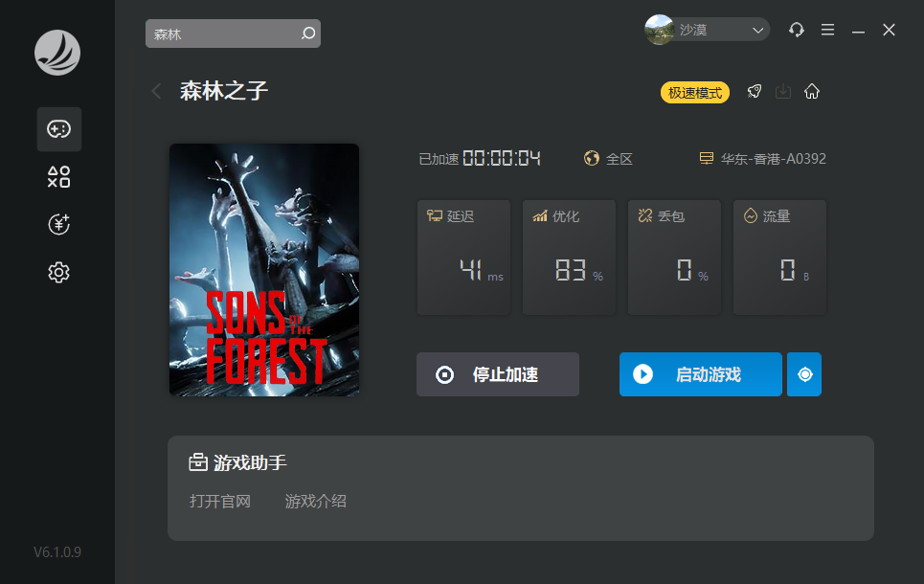Click the download icon beside rocket
The height and width of the screenshot is (584, 924).
coord(783,91)
